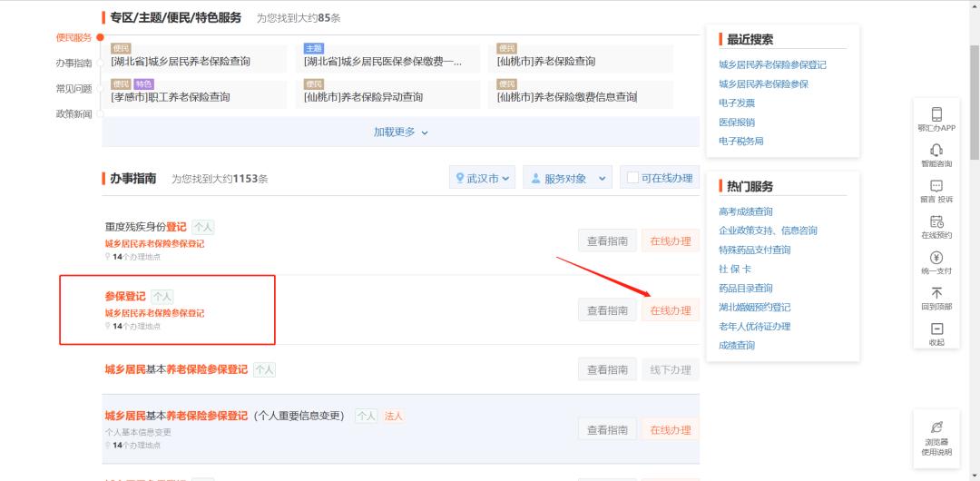Click 在线办理 in the 参保登记 row

tap(670, 310)
